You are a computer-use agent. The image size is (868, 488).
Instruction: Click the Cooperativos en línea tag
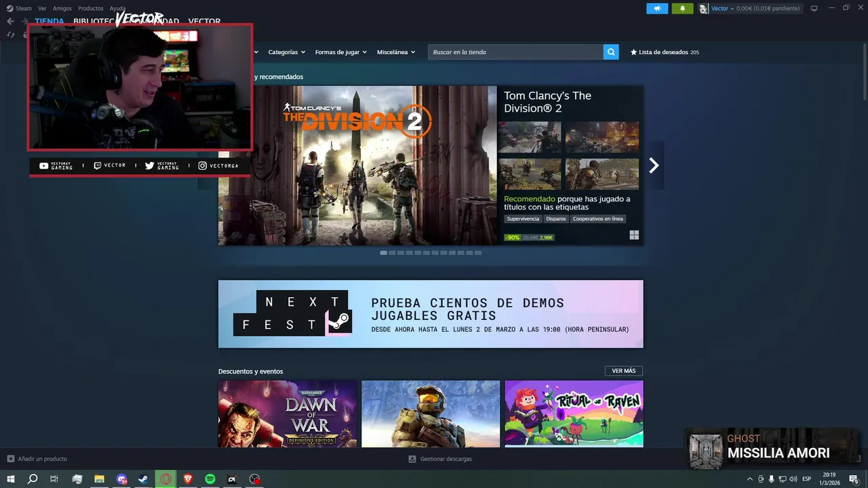click(597, 219)
